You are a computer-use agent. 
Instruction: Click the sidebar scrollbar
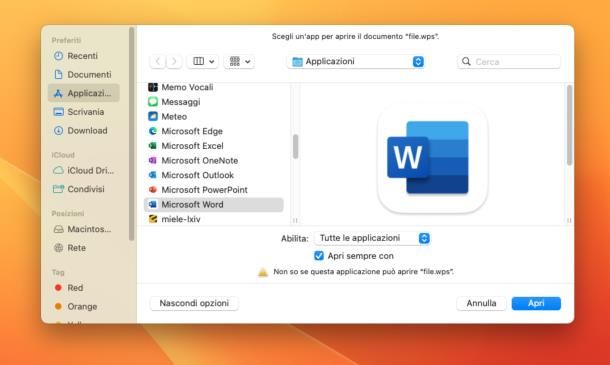131,134
